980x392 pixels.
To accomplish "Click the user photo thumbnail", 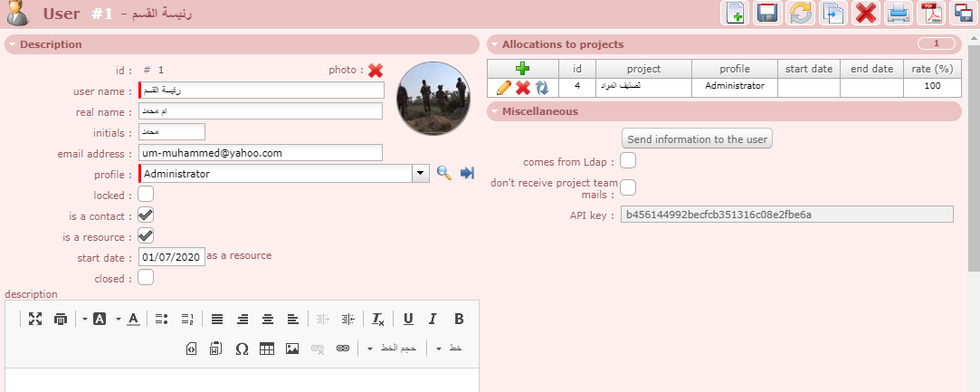I will pos(433,98).
